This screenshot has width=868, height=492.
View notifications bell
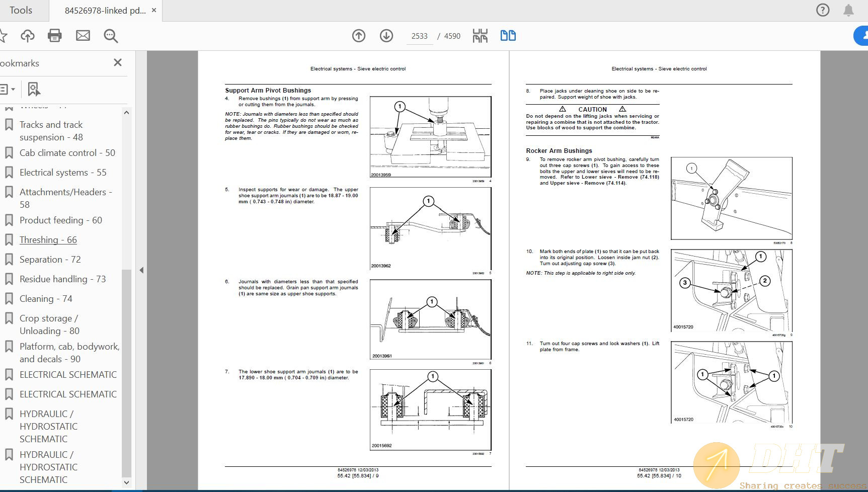[848, 10]
